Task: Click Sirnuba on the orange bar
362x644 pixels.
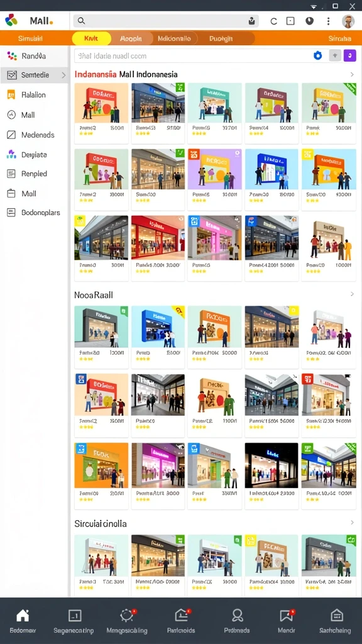Action: [340, 38]
